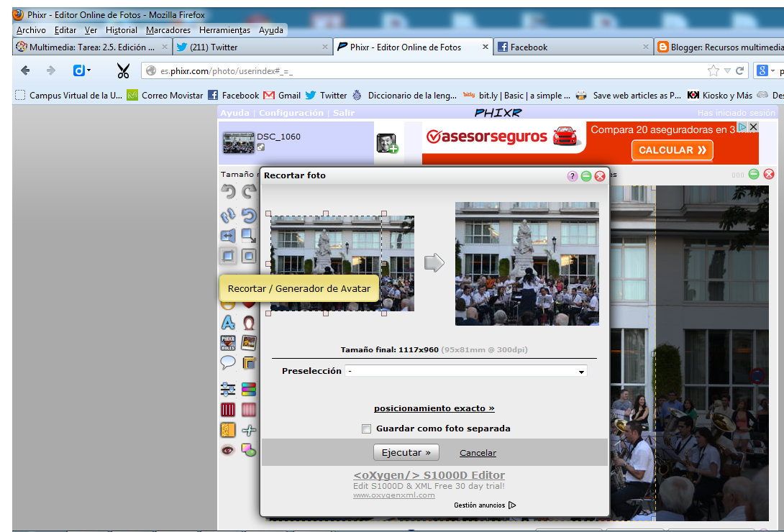Select the orange texture effect tool
The height and width of the screenshot is (532, 784).
point(228,430)
